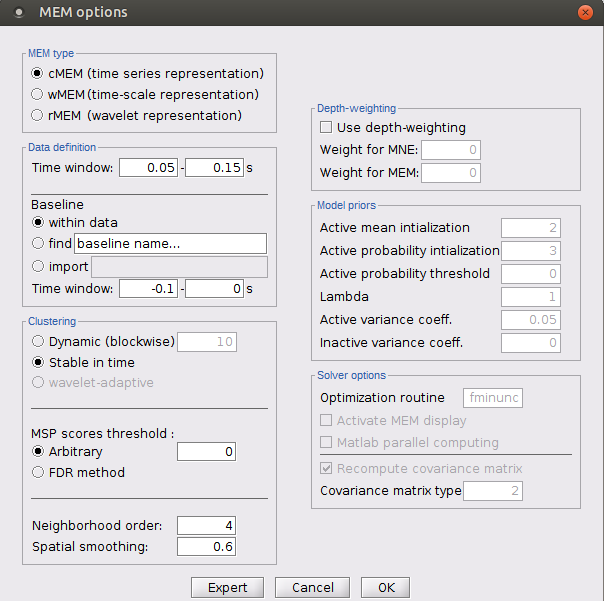Select Stable in time clustering
Viewport: 604px width, 601px height.
(38, 362)
